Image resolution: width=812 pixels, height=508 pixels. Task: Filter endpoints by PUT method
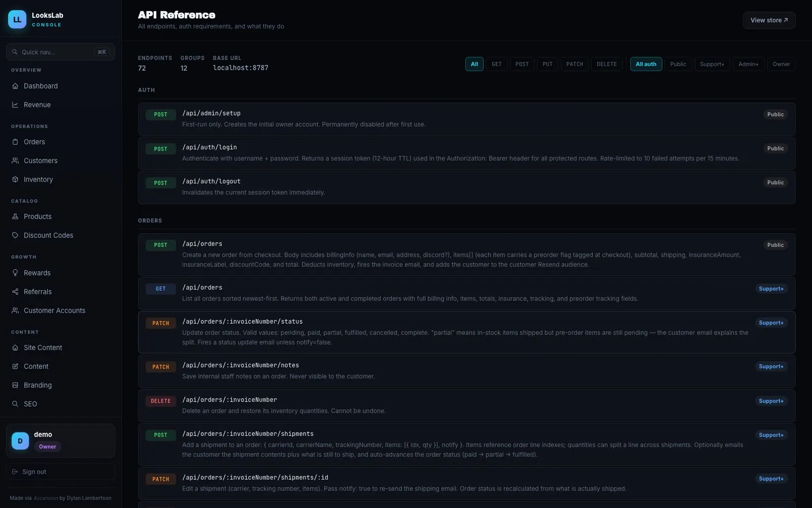pyautogui.click(x=548, y=64)
